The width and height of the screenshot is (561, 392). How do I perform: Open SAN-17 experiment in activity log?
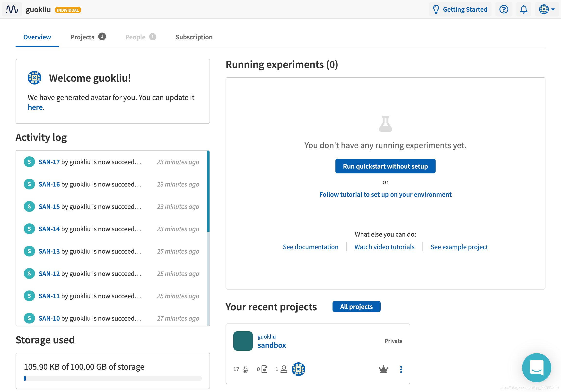coord(49,162)
